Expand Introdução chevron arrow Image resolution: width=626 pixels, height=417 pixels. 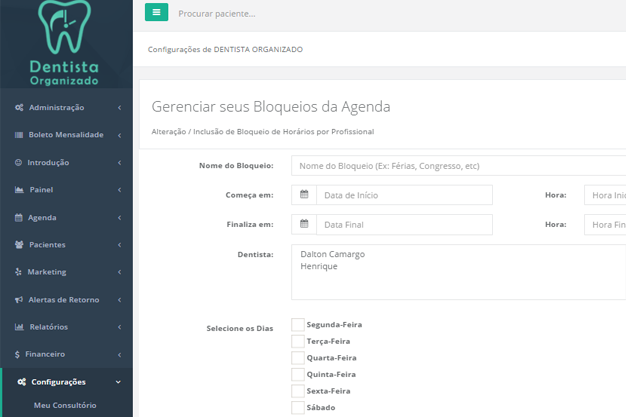coord(119,163)
